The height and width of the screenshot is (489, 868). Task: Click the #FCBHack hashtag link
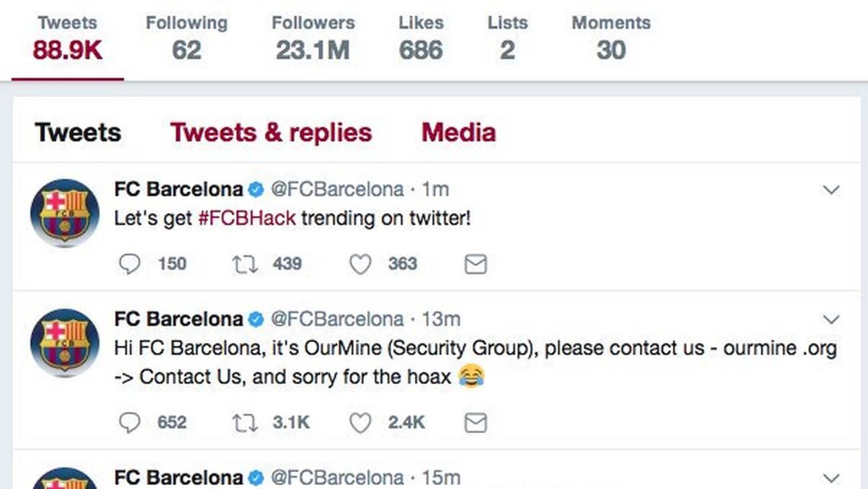pyautogui.click(x=246, y=219)
